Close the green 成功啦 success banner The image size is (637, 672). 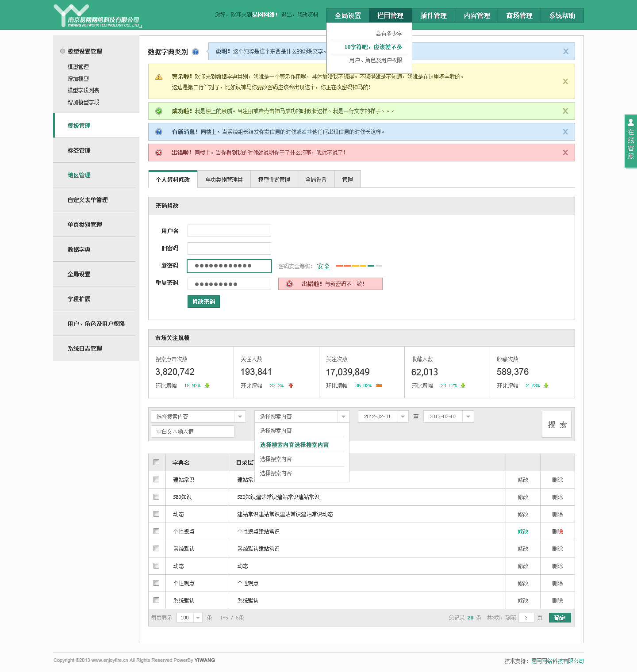565,111
